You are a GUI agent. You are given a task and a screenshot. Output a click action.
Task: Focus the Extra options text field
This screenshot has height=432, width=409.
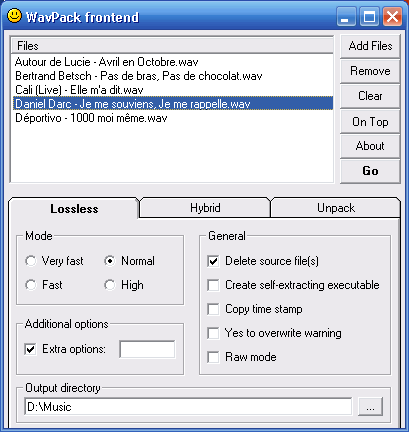tap(147, 349)
